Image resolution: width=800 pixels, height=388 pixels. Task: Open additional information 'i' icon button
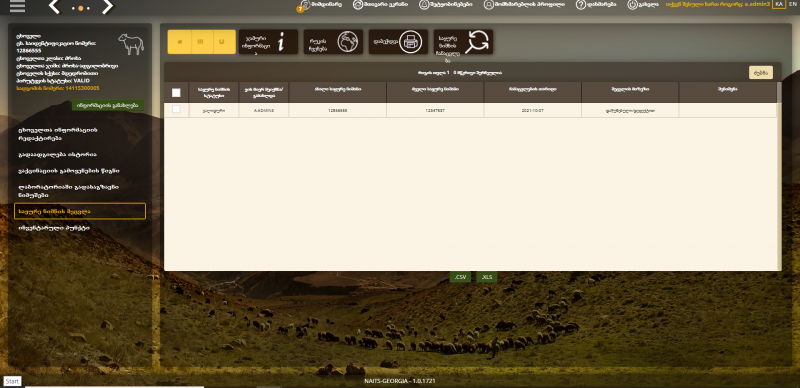coord(268,42)
